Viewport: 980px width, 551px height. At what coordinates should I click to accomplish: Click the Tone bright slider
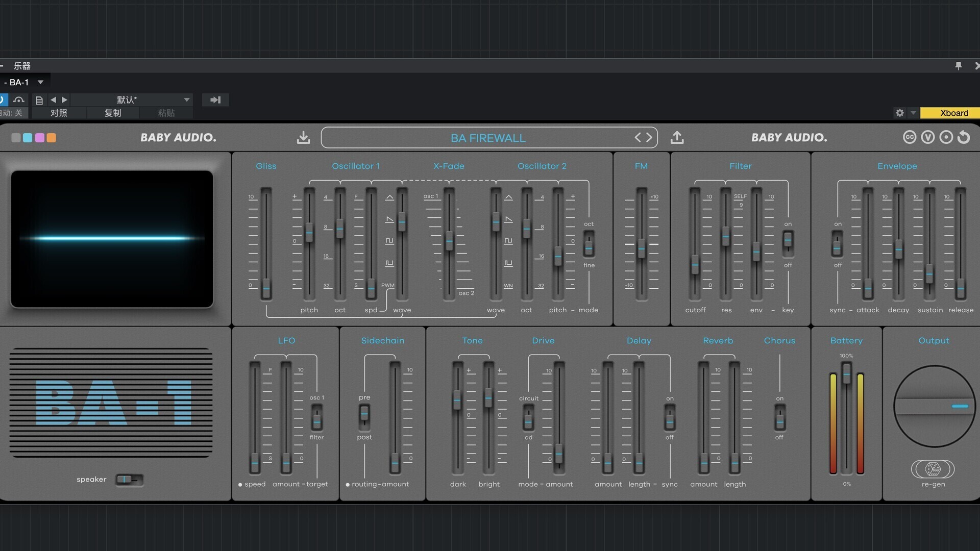[488, 417]
